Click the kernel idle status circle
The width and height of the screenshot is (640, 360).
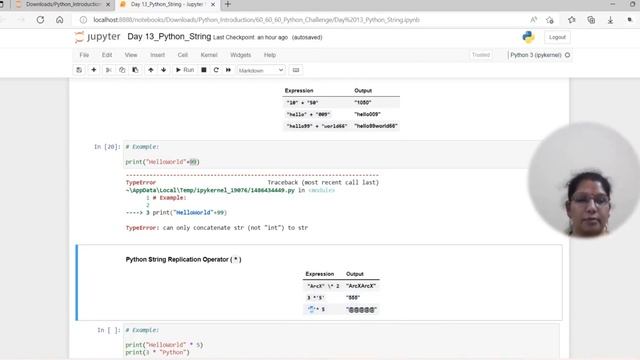point(567,55)
